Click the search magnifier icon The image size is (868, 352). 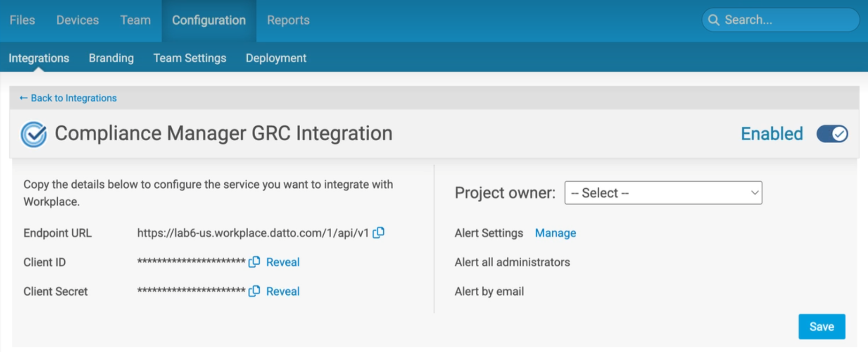pos(714,20)
